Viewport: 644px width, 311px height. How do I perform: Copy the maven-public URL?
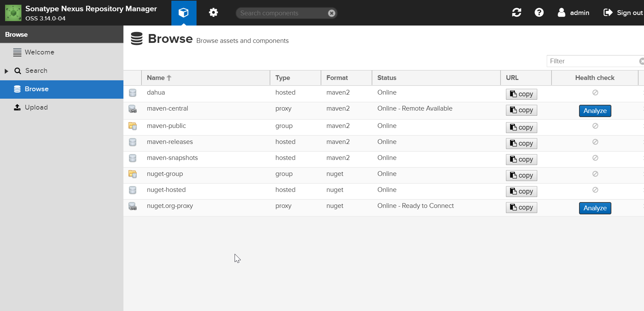(x=521, y=128)
